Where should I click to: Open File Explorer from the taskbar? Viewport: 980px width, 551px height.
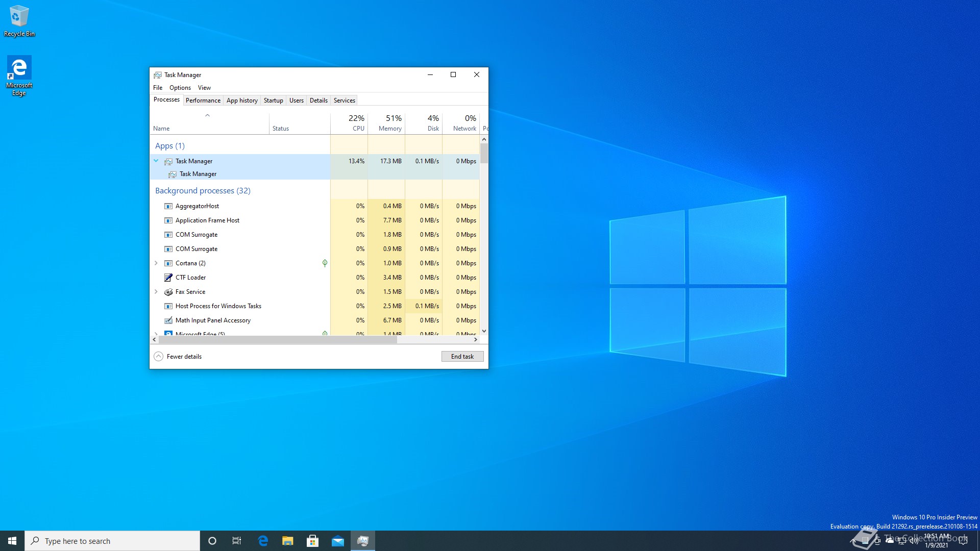(x=288, y=541)
